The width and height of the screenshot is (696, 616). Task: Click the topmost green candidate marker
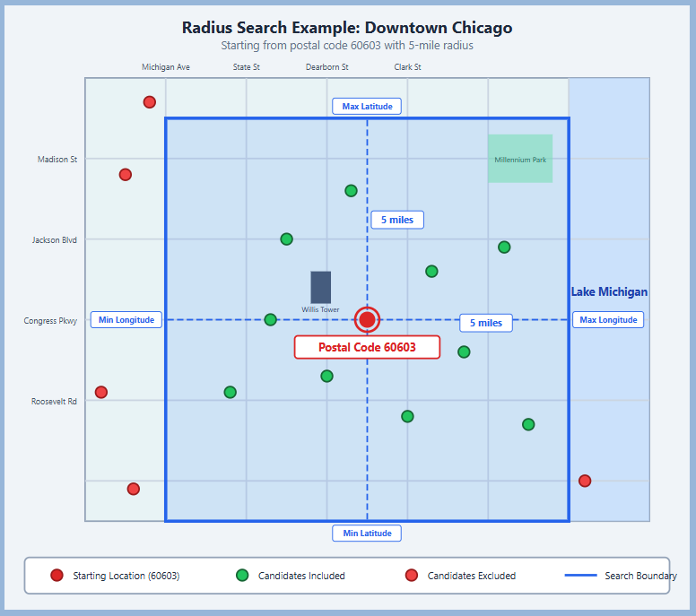click(351, 190)
